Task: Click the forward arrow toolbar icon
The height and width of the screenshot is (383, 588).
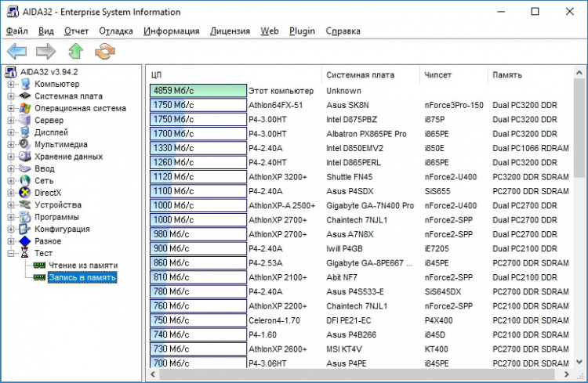Action: (46, 52)
